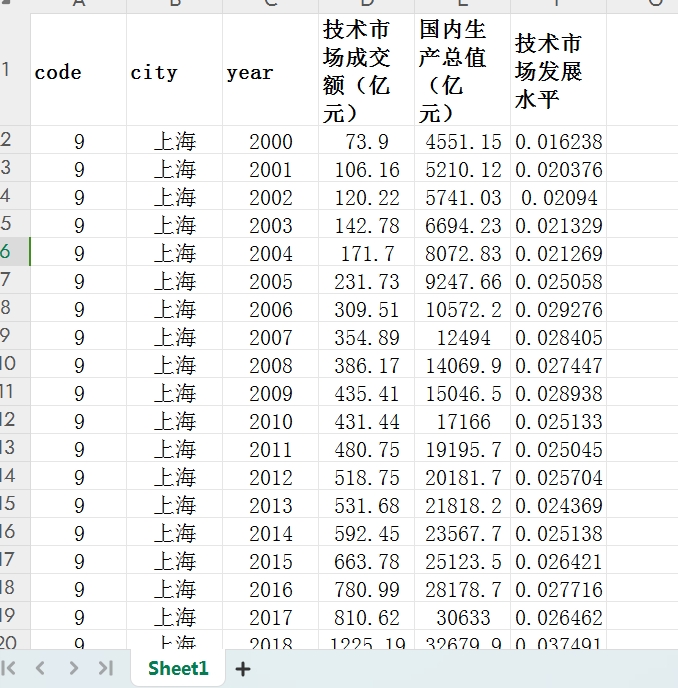Switch to Sheet1 tab
Viewport: 678px width, 688px height.
point(178,668)
